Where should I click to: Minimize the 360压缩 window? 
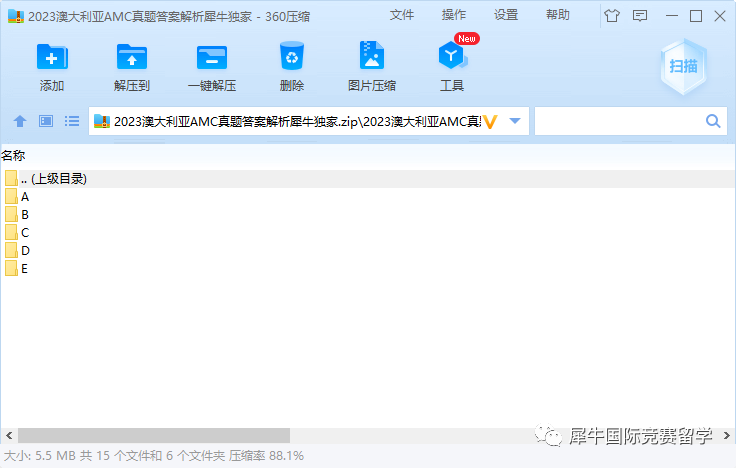[672, 16]
